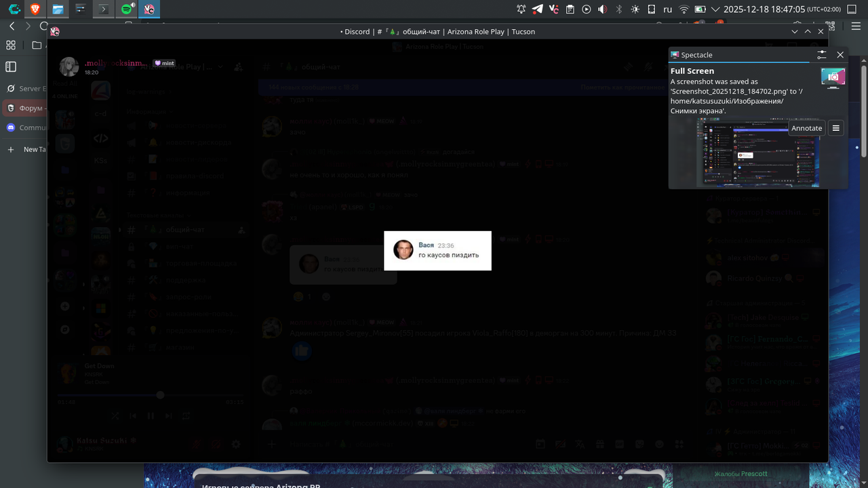Click the screenshot preview thumbnail in Spectacle notification
The height and width of the screenshot is (488, 868).
tap(758, 152)
